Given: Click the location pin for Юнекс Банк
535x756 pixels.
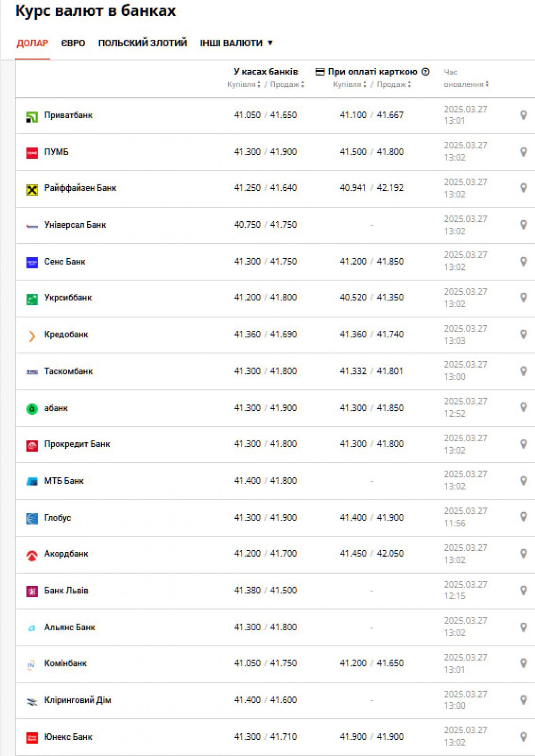Looking at the screenshot, I should pos(523,736).
